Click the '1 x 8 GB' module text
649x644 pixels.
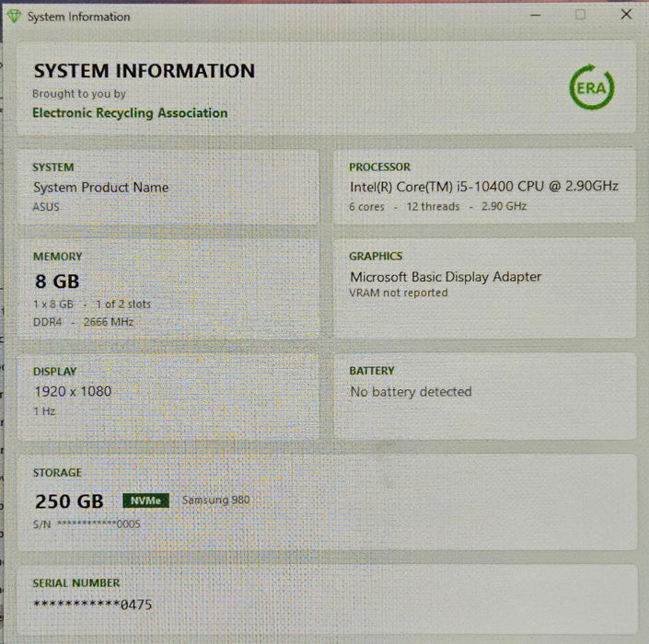[53, 304]
